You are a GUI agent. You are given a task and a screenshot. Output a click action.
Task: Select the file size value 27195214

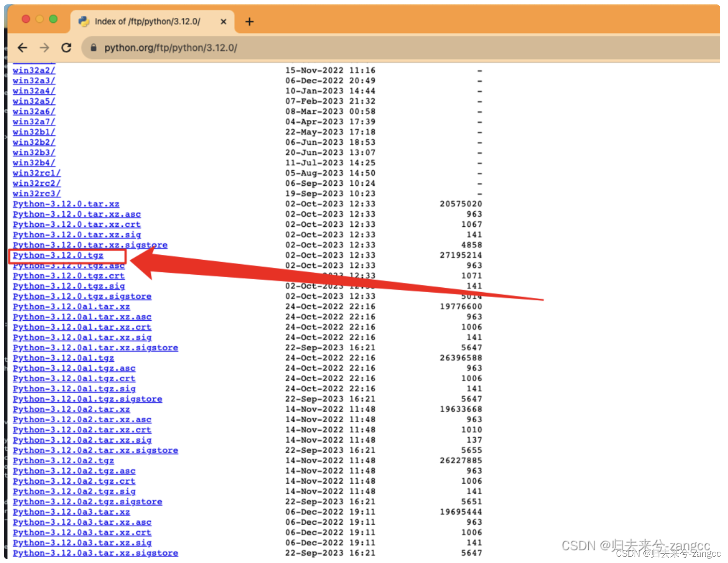pos(461,255)
